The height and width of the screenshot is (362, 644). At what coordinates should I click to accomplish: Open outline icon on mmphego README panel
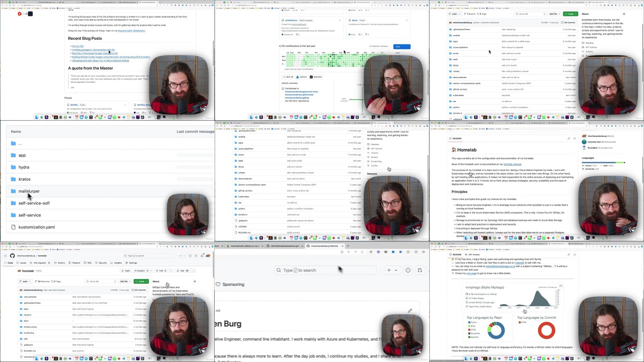[x=575, y=255]
